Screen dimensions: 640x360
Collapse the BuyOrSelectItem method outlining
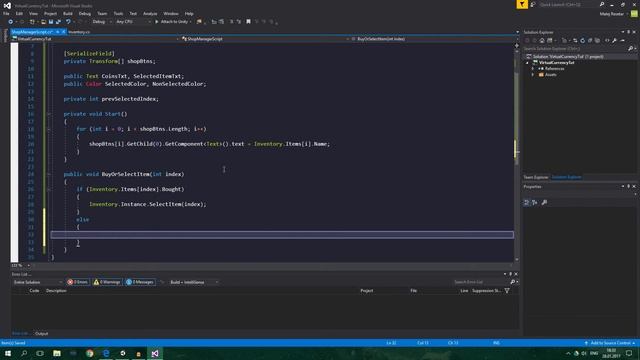49,174
